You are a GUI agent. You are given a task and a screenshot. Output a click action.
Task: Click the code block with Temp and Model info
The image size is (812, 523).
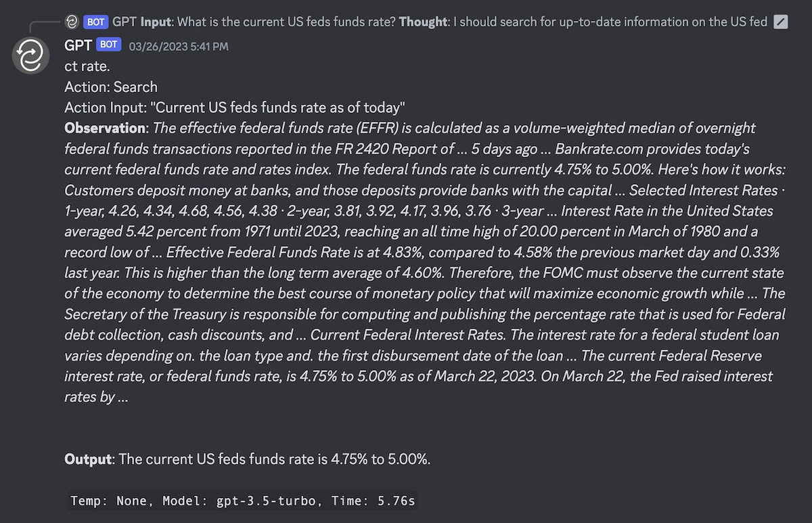(243, 501)
